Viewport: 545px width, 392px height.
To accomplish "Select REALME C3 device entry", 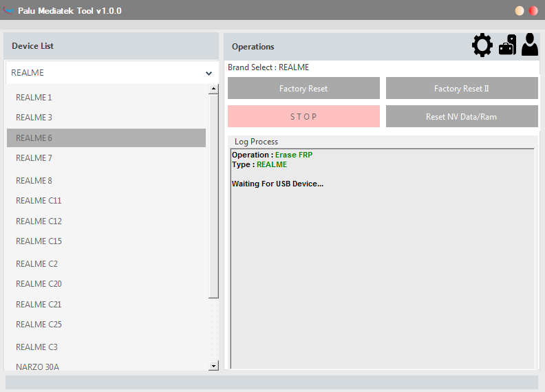I will tap(107, 347).
